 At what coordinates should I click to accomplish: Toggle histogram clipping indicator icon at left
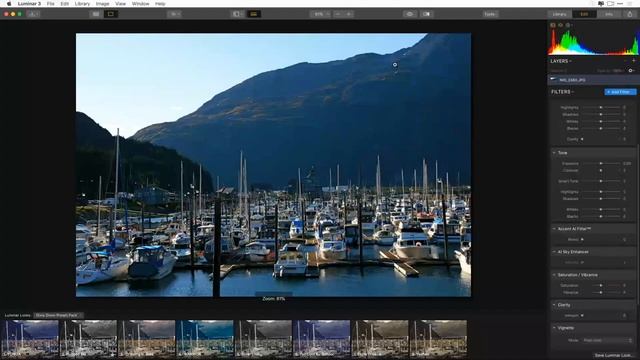(553, 25)
